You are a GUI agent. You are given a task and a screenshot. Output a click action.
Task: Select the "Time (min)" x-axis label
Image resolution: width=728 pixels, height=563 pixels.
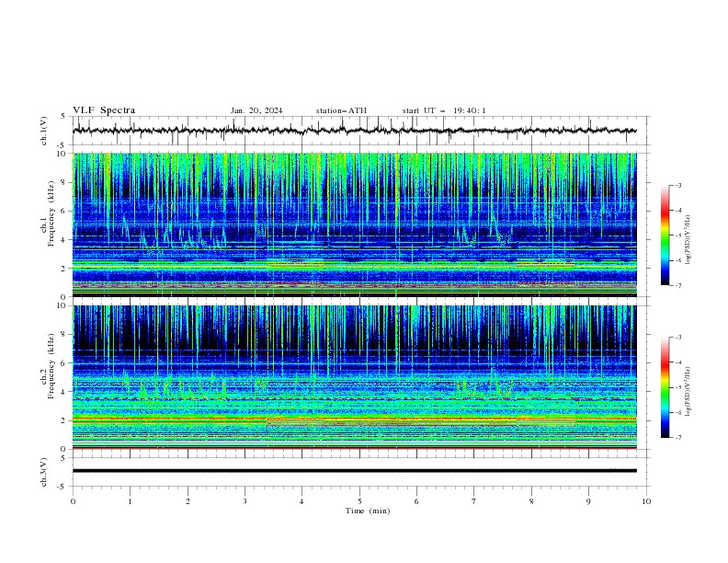(368, 511)
